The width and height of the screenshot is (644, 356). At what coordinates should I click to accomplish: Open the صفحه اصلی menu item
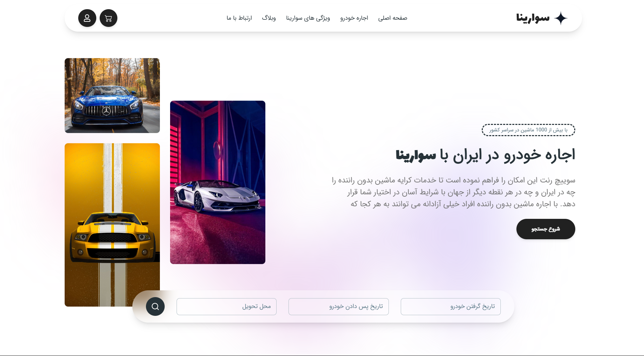(x=393, y=18)
